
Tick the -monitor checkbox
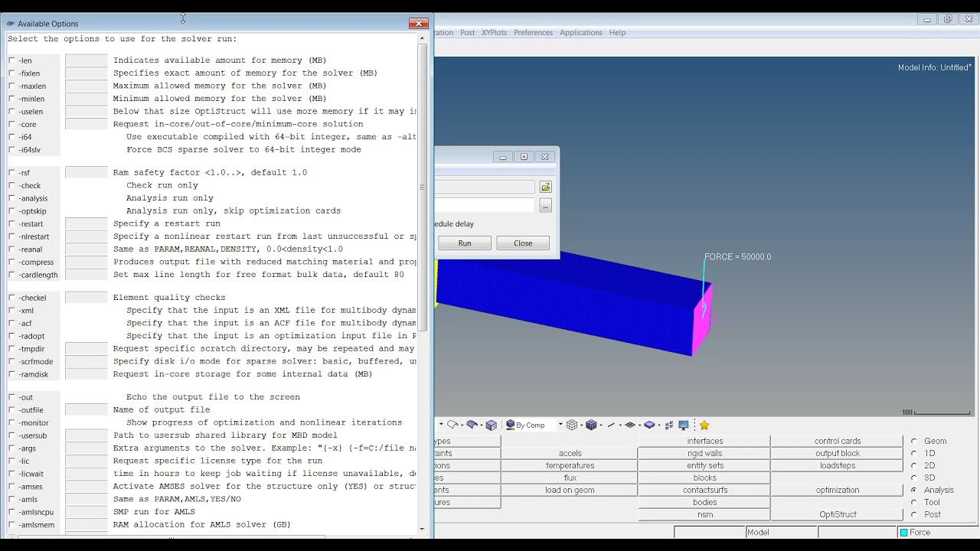[11, 422]
